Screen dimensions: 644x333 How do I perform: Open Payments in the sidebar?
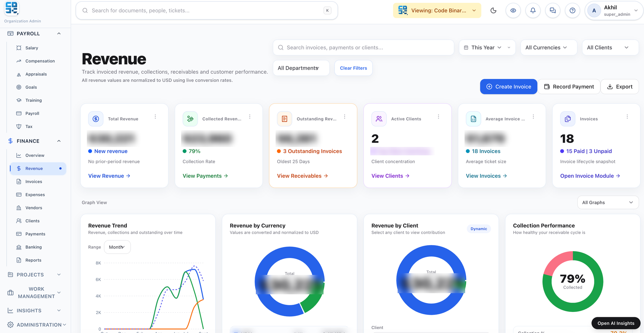[38, 234]
